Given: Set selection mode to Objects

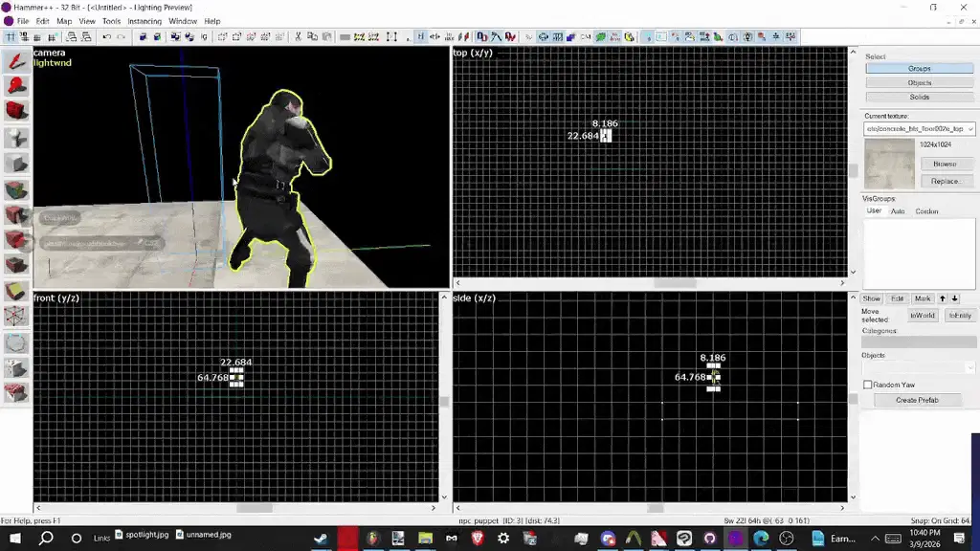Looking at the screenshot, I should coord(920,82).
